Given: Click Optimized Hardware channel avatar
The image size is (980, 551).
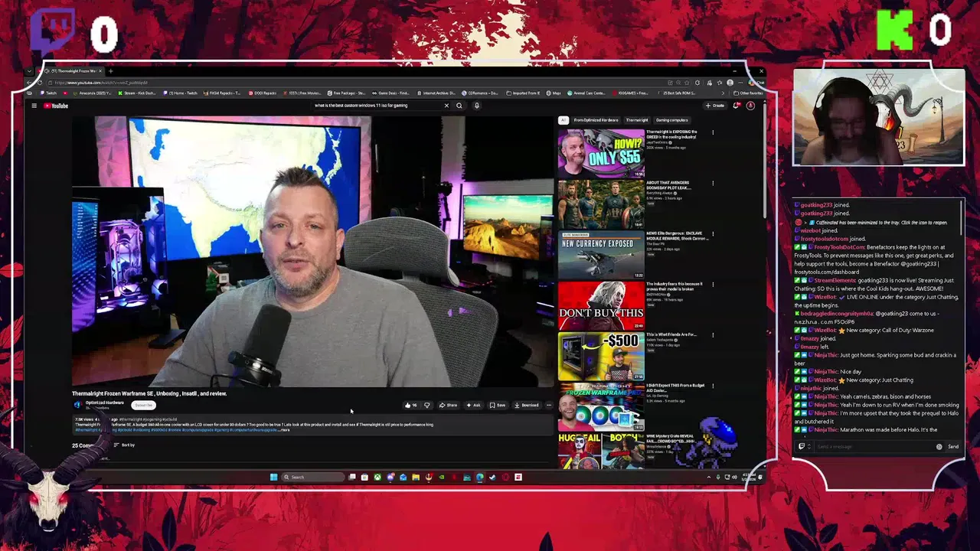Looking at the screenshot, I should click(77, 404).
